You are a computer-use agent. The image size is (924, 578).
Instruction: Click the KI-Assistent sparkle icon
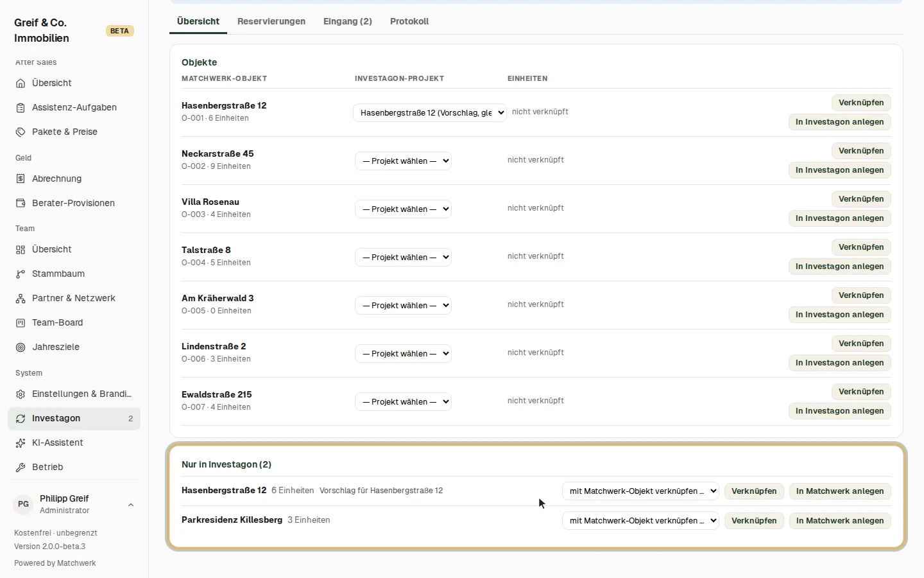point(21,443)
